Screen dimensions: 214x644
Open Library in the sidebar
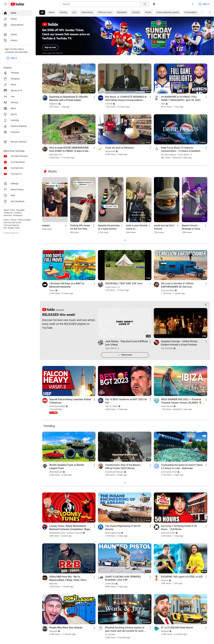[x=17, y=34]
